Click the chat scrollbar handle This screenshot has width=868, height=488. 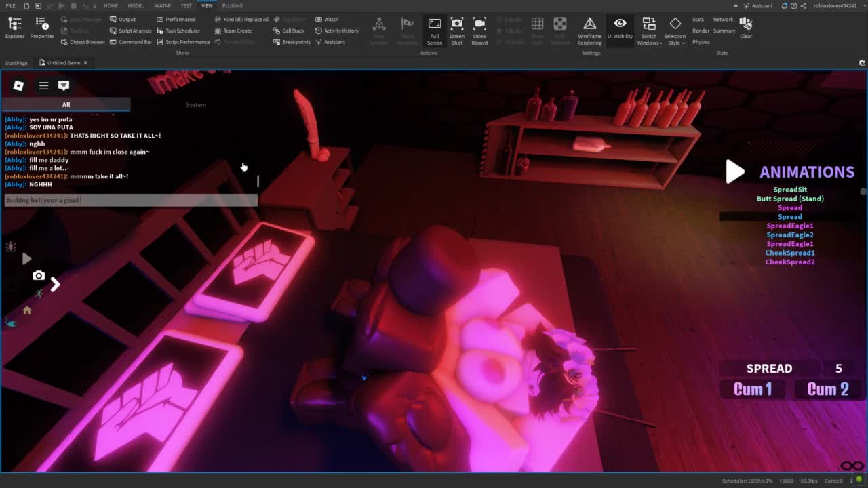pyautogui.click(x=258, y=181)
